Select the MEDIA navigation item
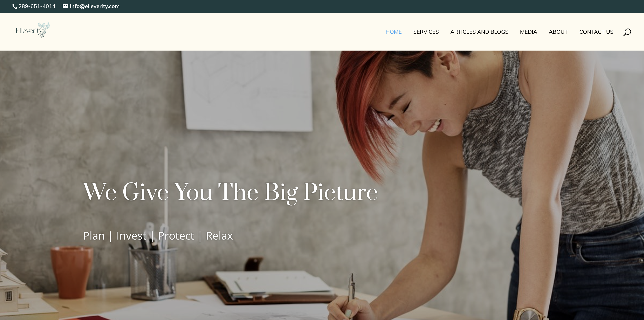 [529, 32]
